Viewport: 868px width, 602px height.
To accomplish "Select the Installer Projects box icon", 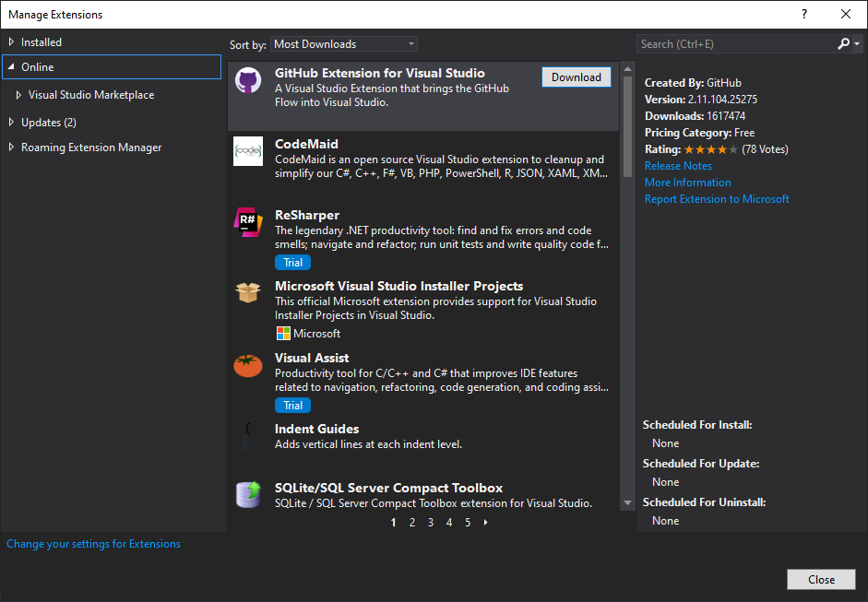I will (x=247, y=293).
